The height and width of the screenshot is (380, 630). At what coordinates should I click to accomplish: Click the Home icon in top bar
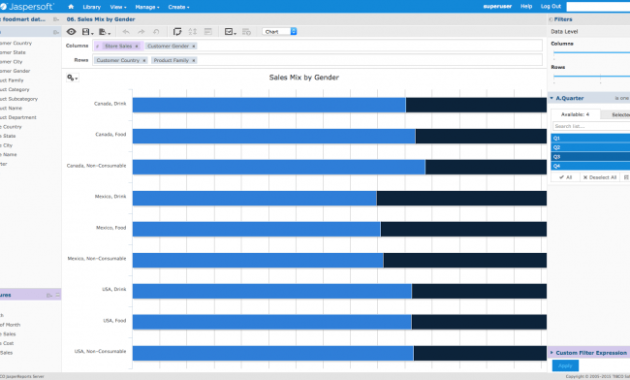click(71, 6)
